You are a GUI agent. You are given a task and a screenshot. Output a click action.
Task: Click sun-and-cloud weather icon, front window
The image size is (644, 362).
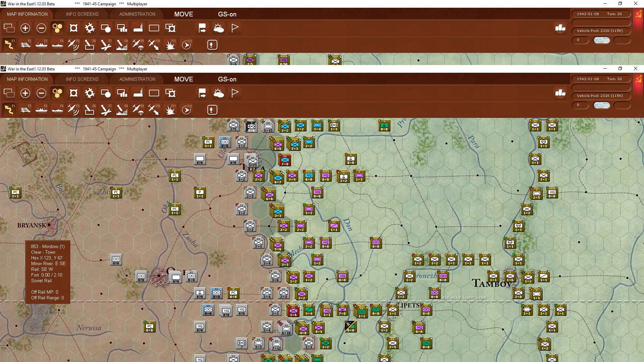pyautogui.click(x=219, y=93)
